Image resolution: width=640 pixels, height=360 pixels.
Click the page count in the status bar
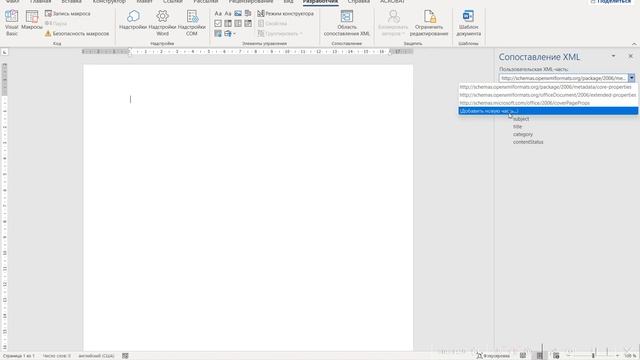19,356
